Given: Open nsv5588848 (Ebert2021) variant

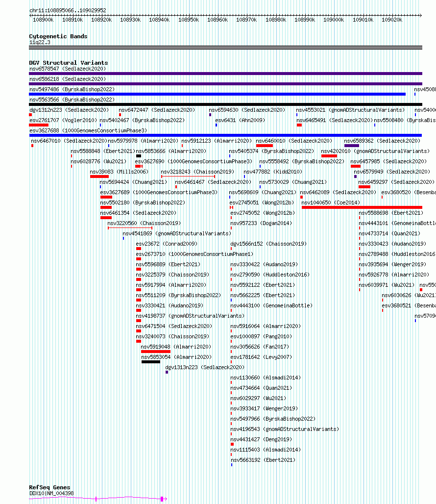Looking at the screenshot, I should (x=103, y=151).
